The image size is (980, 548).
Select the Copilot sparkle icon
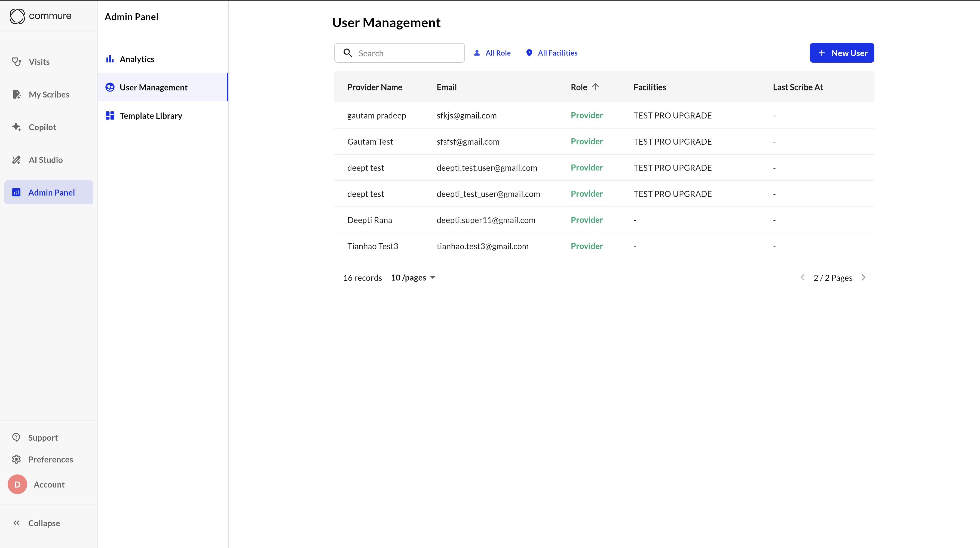pyautogui.click(x=16, y=127)
